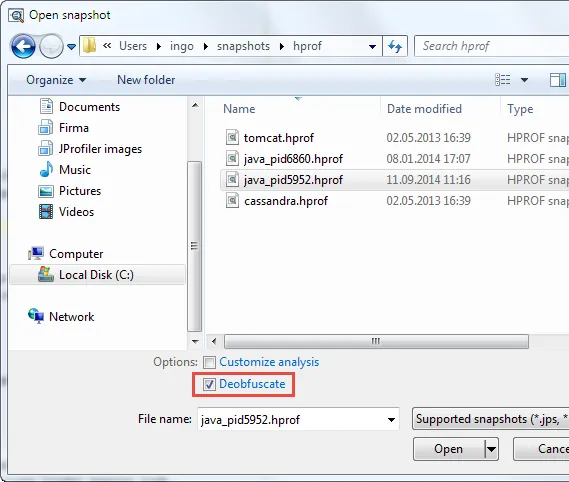Click the Videos filmstrip icon
Screen dimensions: 569x482
[x=46, y=212]
